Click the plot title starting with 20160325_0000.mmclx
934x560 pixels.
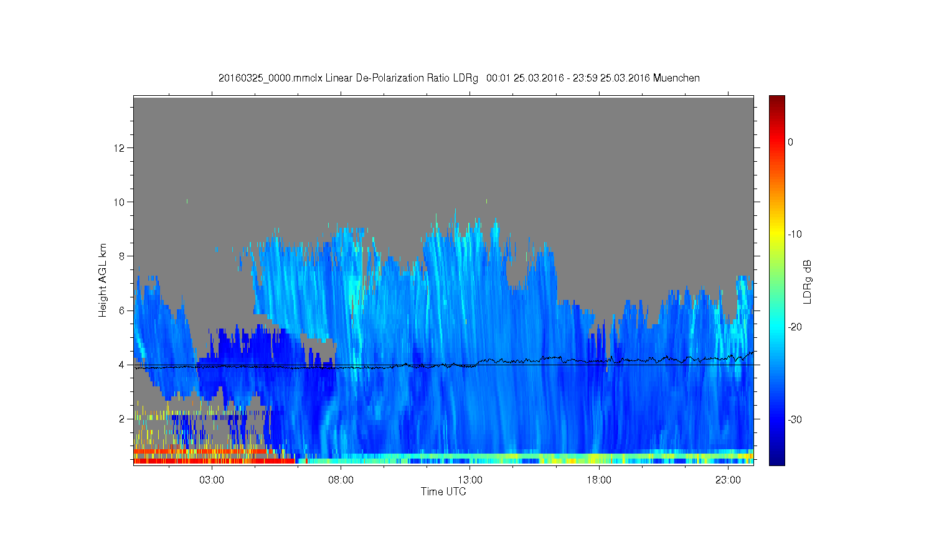(459, 78)
